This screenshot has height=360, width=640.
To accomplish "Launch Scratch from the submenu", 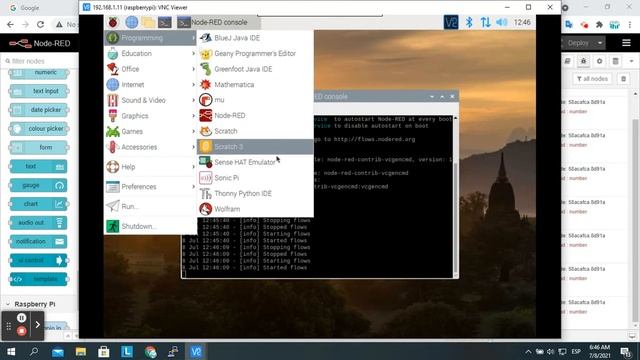I will click(x=255, y=131).
